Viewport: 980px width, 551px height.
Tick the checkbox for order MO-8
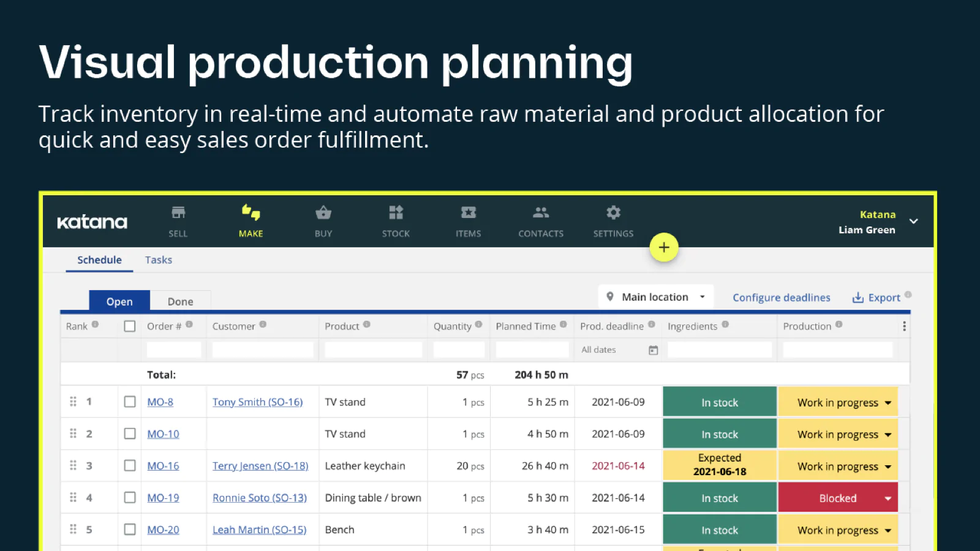pyautogui.click(x=130, y=402)
